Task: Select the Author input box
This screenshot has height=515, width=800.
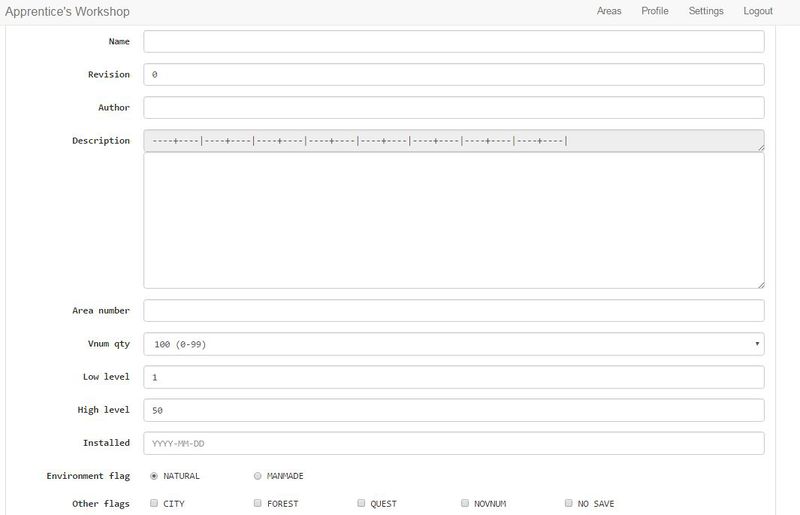Action: tap(454, 108)
